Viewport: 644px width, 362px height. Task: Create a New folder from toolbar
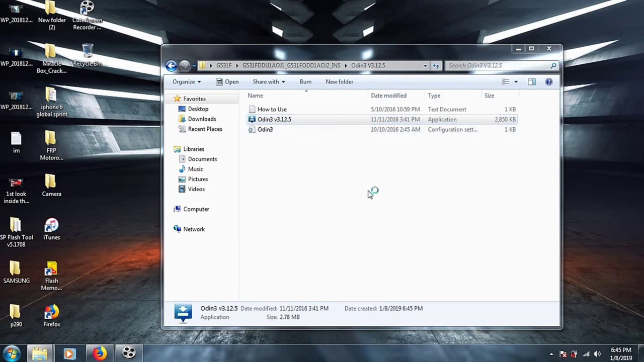click(x=339, y=82)
